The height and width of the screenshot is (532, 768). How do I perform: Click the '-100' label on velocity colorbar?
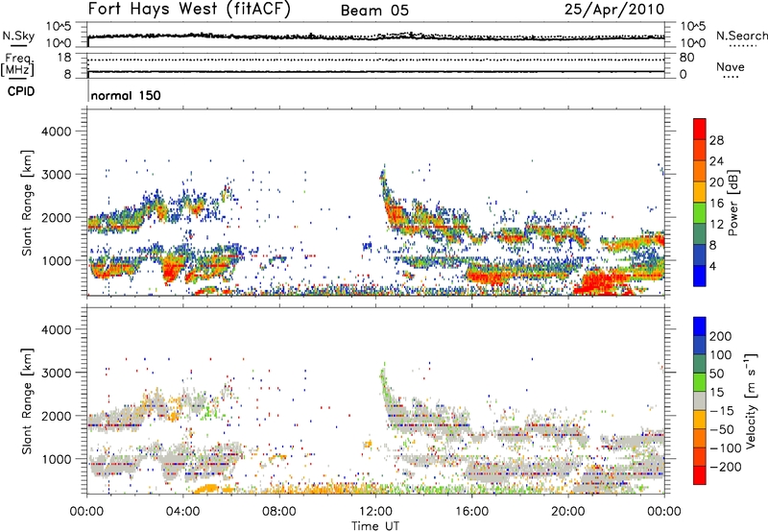(x=725, y=448)
